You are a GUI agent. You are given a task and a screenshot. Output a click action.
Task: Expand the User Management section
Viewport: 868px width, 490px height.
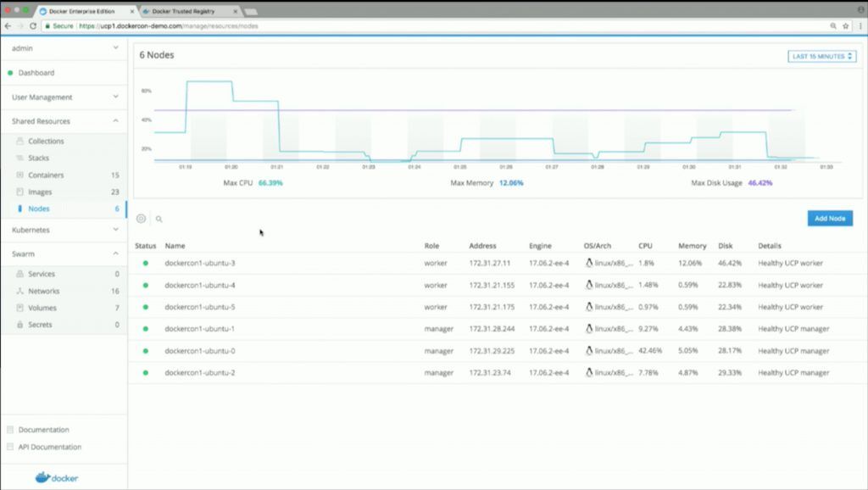coord(115,97)
